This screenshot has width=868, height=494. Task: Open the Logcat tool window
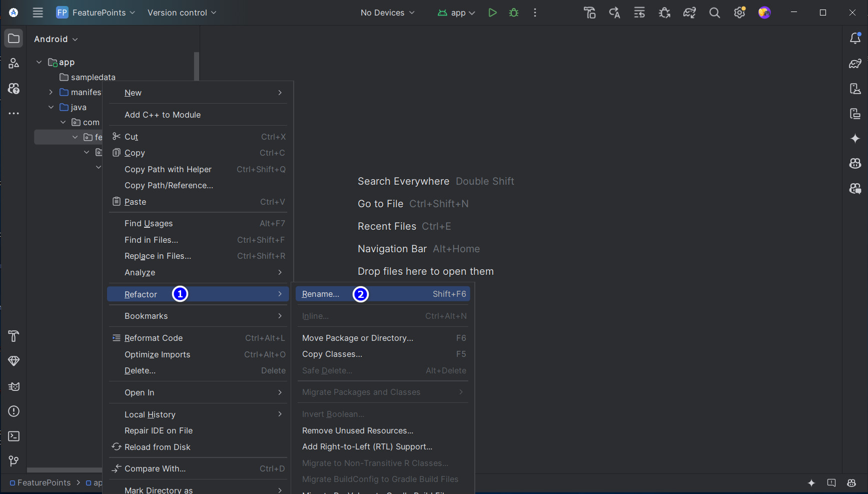coord(14,386)
